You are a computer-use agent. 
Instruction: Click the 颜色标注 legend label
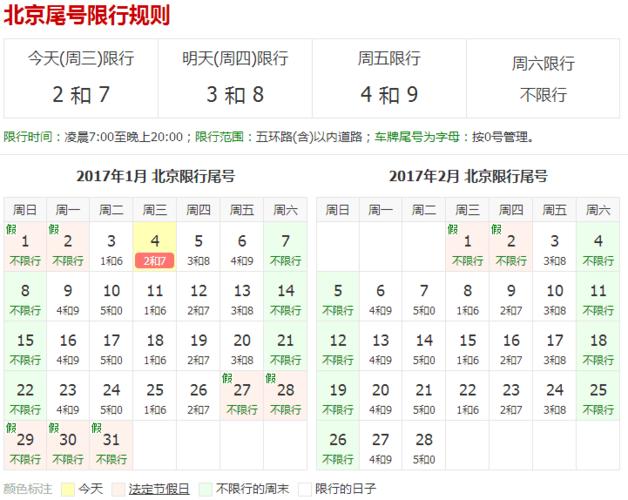pyautogui.click(x=28, y=489)
